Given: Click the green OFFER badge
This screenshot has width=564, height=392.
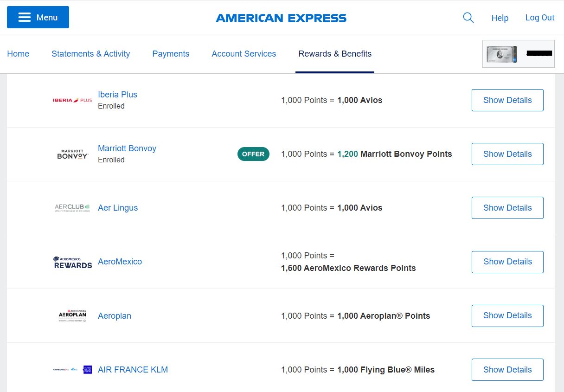Looking at the screenshot, I should coord(253,154).
